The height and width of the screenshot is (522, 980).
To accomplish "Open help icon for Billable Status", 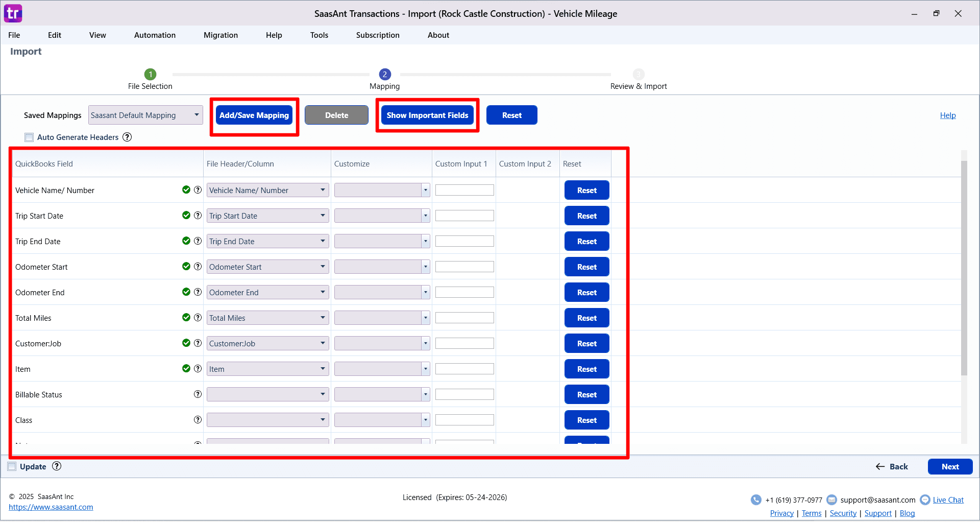I will tap(198, 394).
